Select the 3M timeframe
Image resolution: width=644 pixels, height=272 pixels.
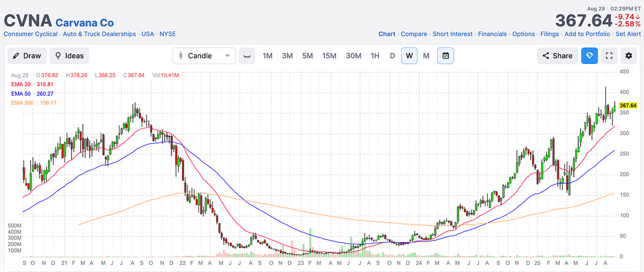pos(287,56)
